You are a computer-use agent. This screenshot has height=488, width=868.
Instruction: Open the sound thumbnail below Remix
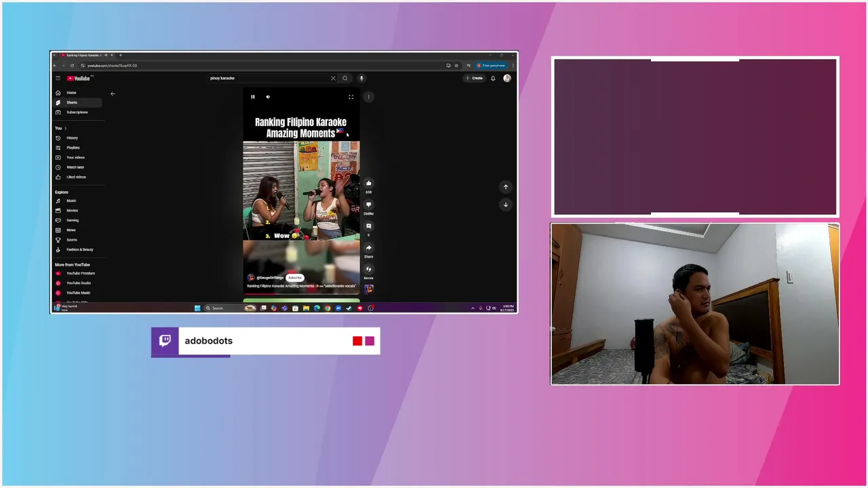[x=369, y=289]
